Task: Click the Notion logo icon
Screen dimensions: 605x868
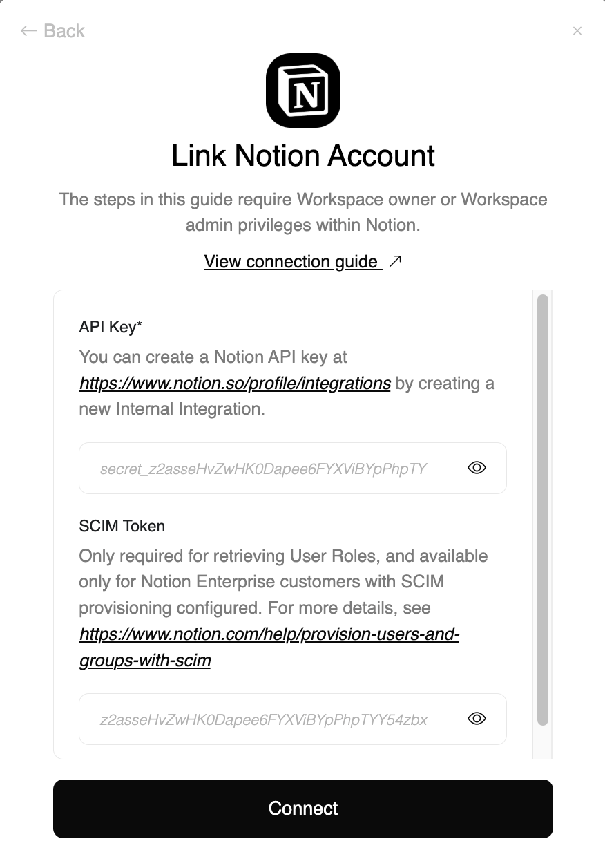Action: tap(302, 90)
